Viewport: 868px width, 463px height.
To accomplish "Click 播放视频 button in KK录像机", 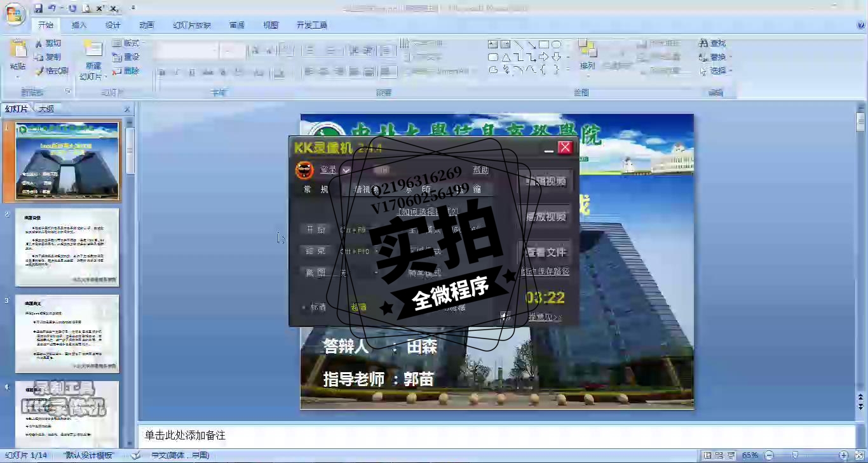I will coord(545,217).
